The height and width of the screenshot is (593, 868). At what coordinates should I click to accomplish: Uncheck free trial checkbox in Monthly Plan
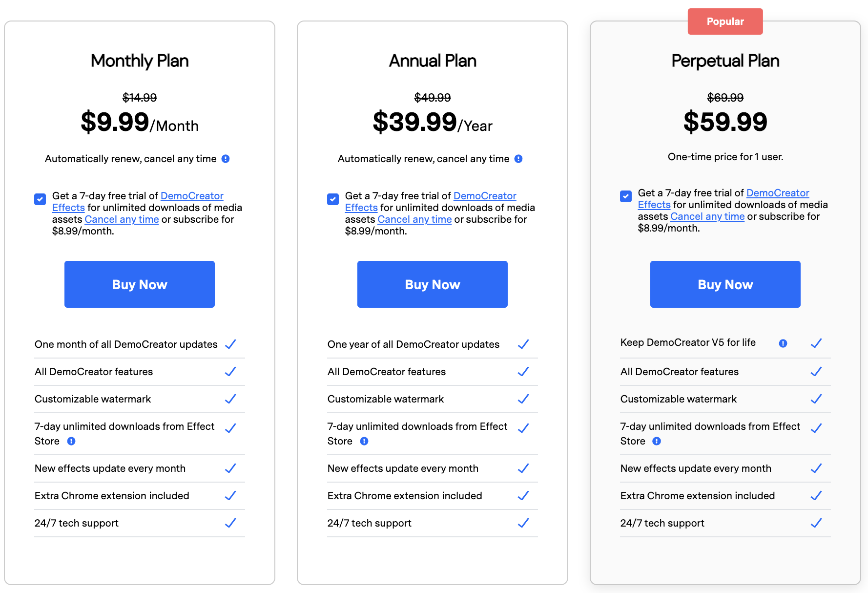(x=40, y=199)
